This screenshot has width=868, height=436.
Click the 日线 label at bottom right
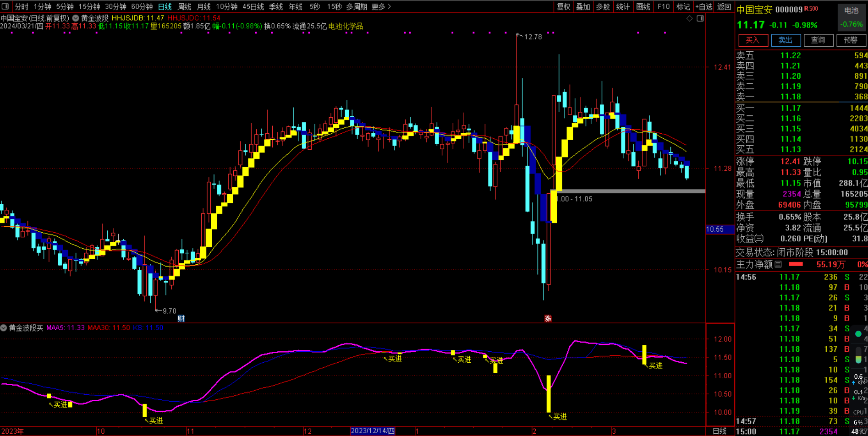(x=720, y=431)
